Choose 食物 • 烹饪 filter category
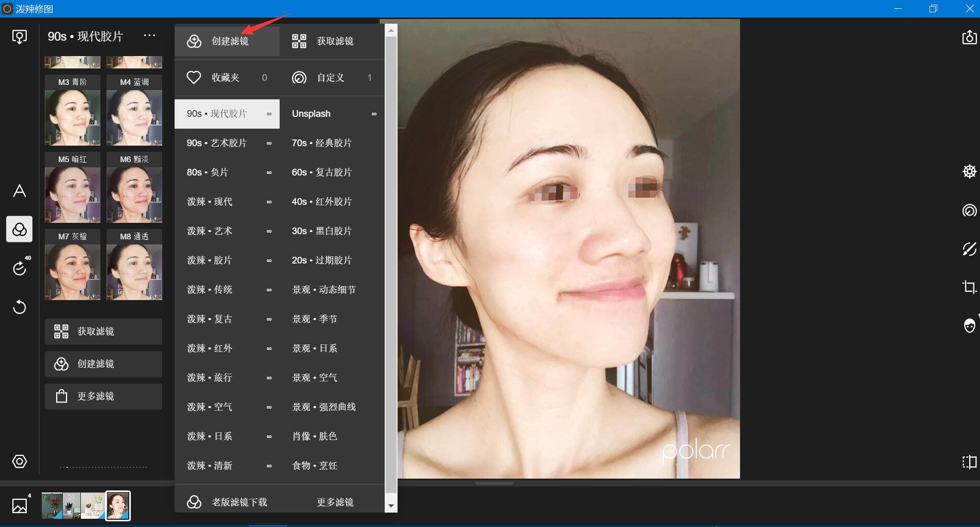The image size is (980, 527). click(332, 466)
